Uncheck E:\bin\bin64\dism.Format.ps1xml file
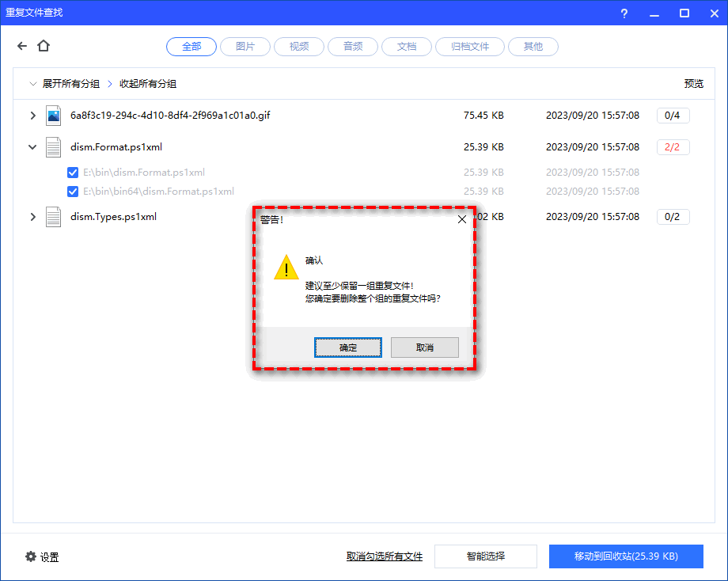Image resolution: width=728 pixels, height=581 pixels. pos(73,192)
